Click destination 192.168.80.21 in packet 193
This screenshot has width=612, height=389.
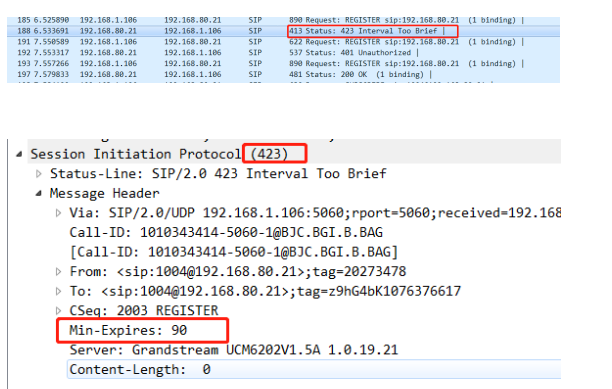pos(192,64)
